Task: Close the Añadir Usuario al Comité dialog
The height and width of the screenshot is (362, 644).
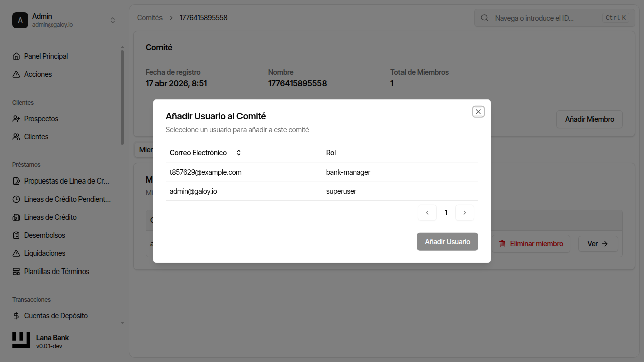Action: (x=478, y=112)
